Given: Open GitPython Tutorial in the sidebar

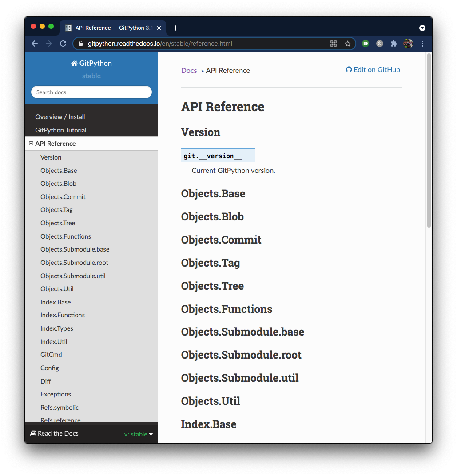Looking at the screenshot, I should click(61, 130).
